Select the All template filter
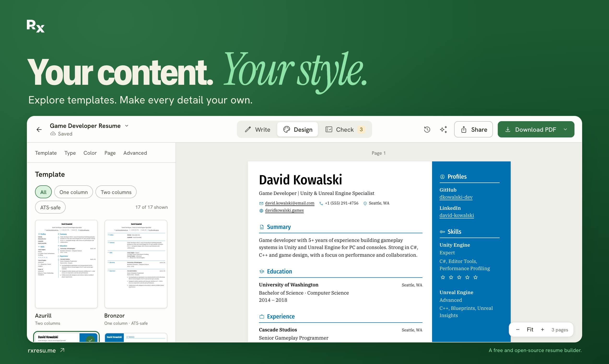 43,192
